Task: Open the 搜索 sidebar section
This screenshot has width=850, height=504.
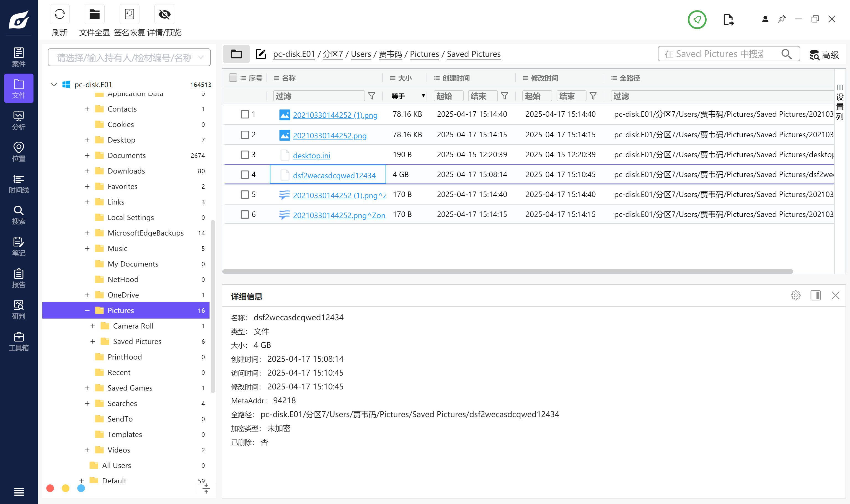Action: click(19, 215)
